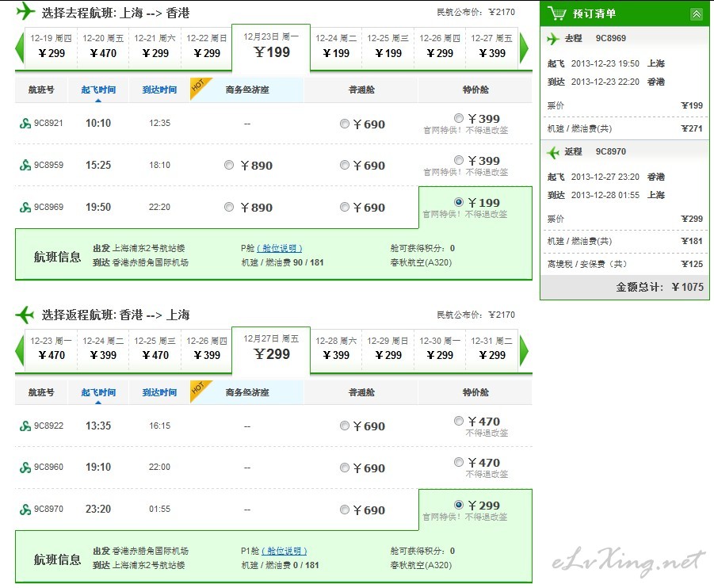
Task: Select ¥690 regular fare for flight 9C8960
Action: [x=345, y=468]
